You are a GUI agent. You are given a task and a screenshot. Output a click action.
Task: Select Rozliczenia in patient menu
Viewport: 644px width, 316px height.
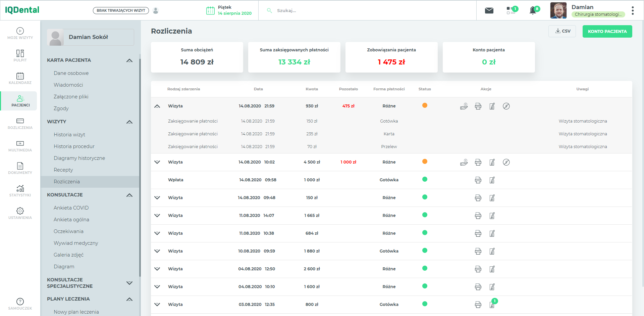[90, 182]
